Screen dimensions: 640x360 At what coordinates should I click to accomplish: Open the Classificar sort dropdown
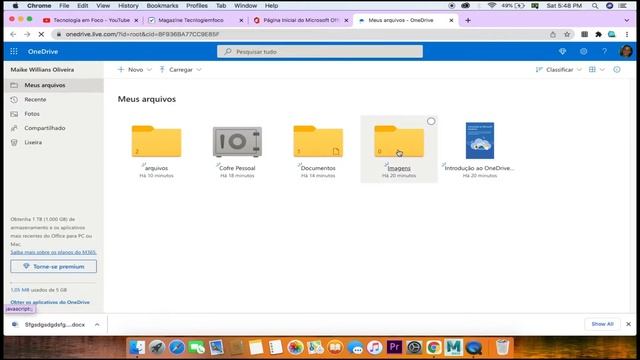pos(559,70)
